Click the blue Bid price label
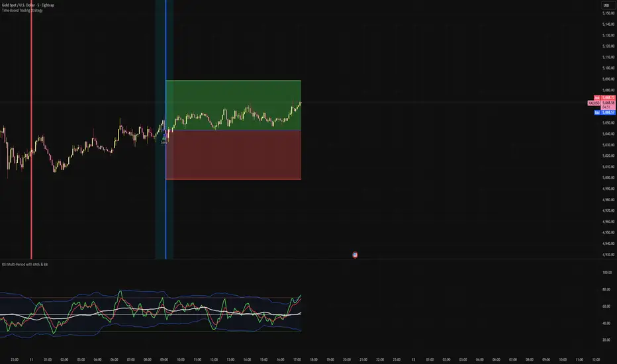The image size is (617, 364). 604,113
